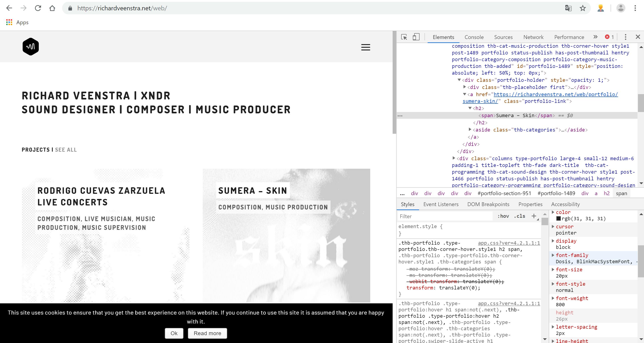Image resolution: width=644 pixels, height=343 pixels.
Task: Open the Event Listeners tab
Action: point(441,204)
